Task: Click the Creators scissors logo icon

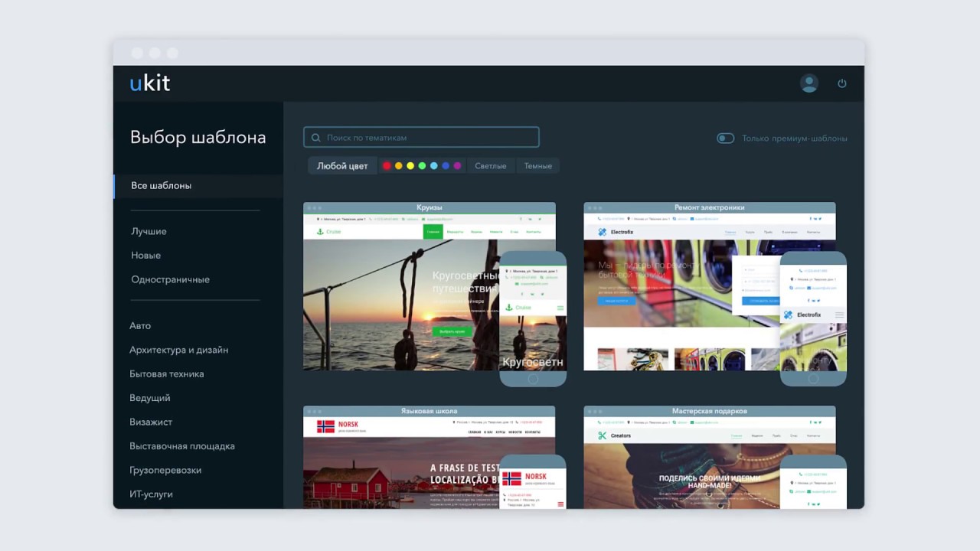Action: click(x=602, y=435)
